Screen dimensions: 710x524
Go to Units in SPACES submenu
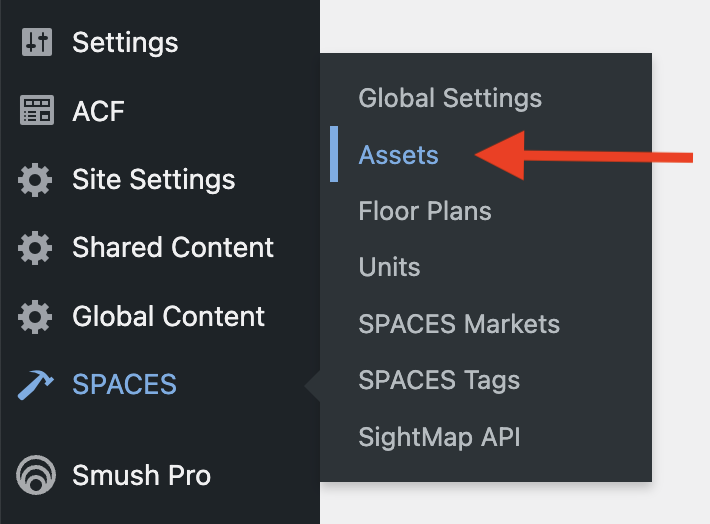389,267
